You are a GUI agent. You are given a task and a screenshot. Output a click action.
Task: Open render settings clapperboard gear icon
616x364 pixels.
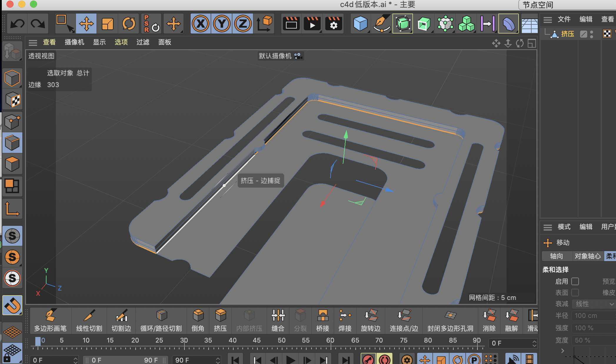click(x=334, y=24)
